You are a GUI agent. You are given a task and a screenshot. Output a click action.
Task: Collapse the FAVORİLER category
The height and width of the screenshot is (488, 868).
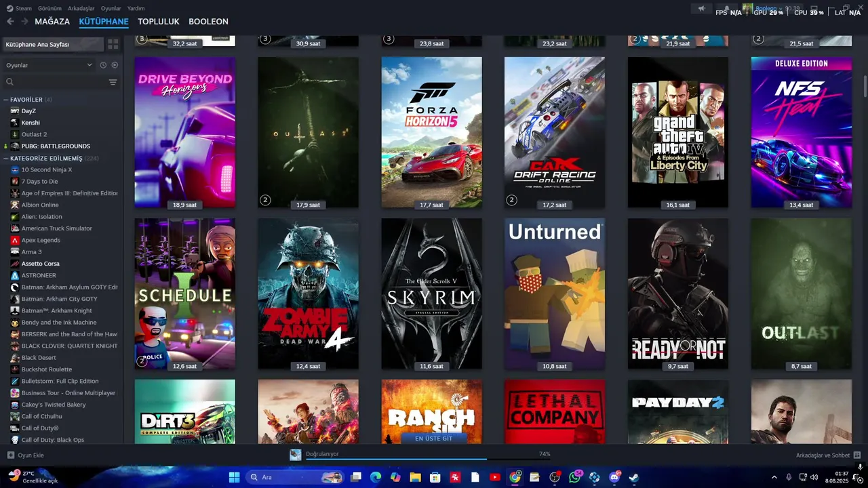[6, 100]
